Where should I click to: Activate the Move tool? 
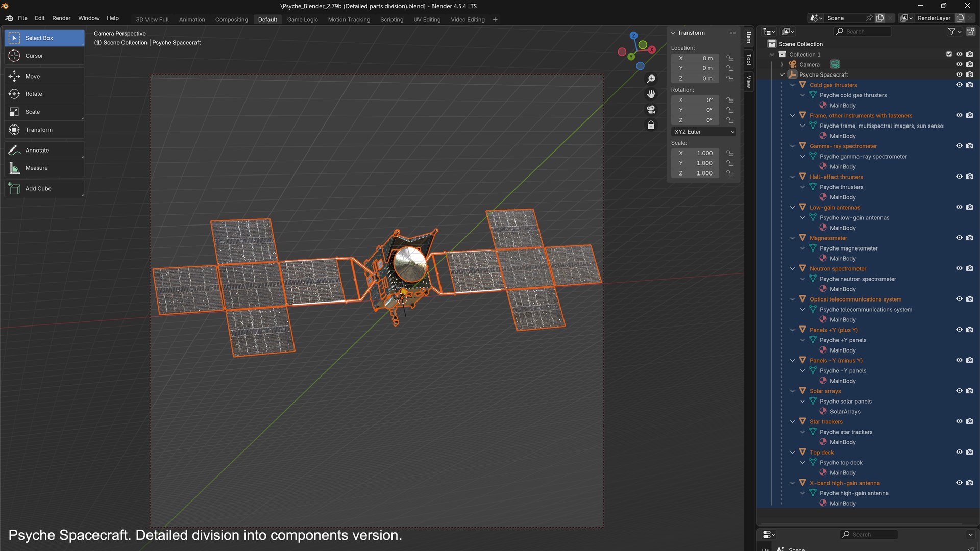click(44, 77)
